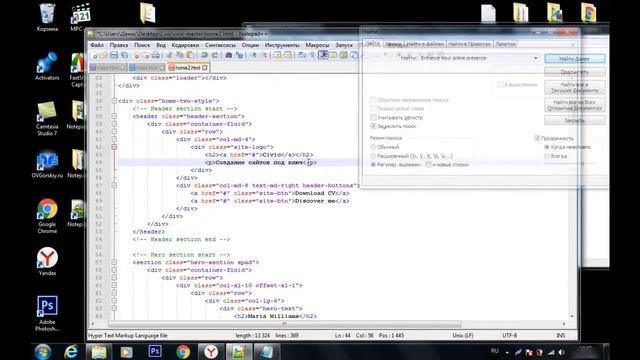Click the Save toolbar icon in Notepad++
This screenshot has height=360, width=640.
[114, 56]
